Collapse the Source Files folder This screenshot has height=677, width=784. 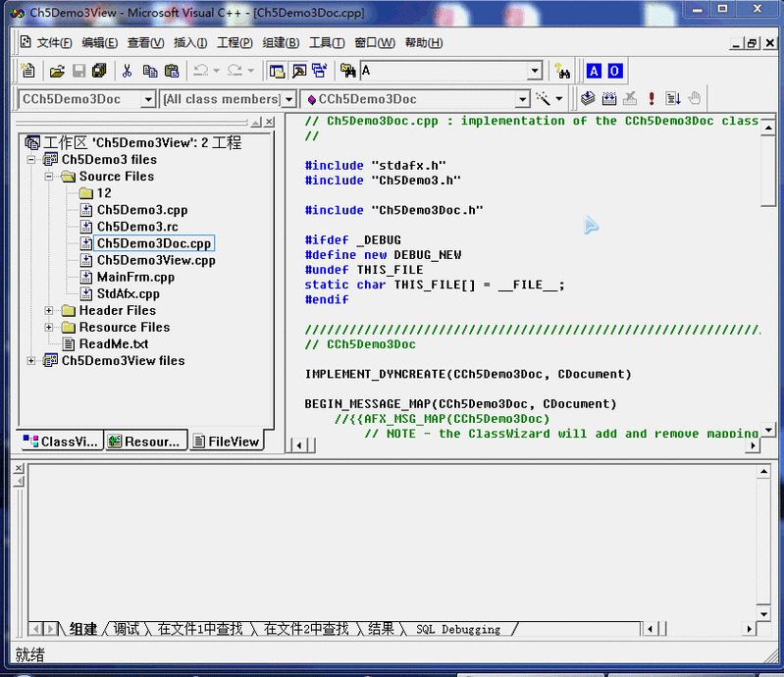click(x=48, y=177)
